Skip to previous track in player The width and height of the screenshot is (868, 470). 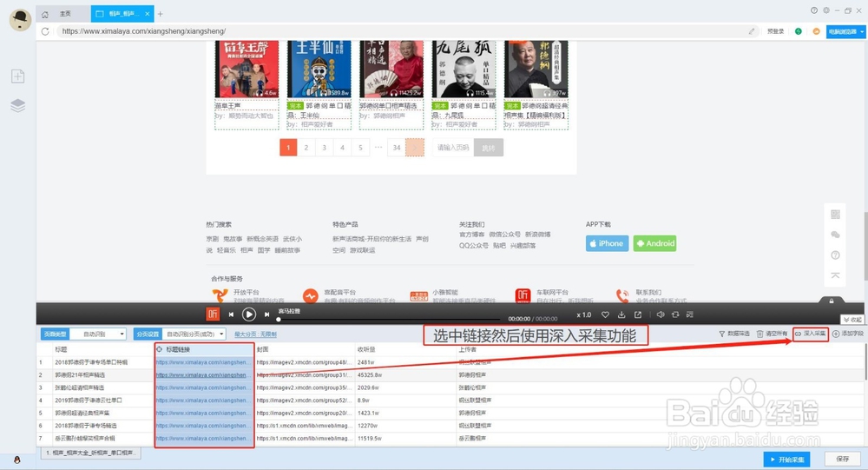[x=231, y=314]
